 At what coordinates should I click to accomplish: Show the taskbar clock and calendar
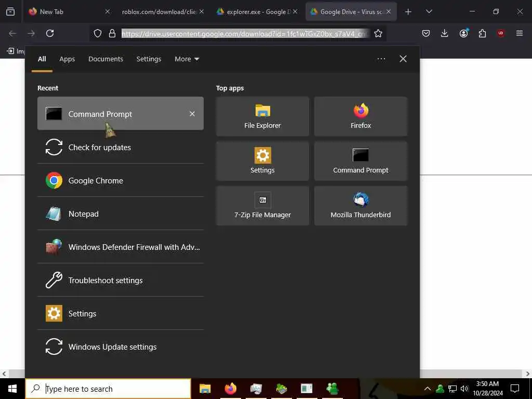pyautogui.click(x=488, y=389)
